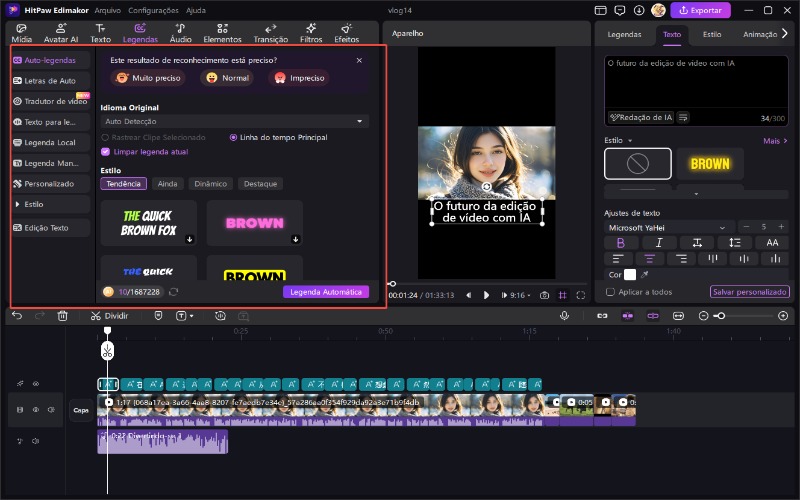
Task: Pick a color with the eyedropper
Action: [x=644, y=274]
